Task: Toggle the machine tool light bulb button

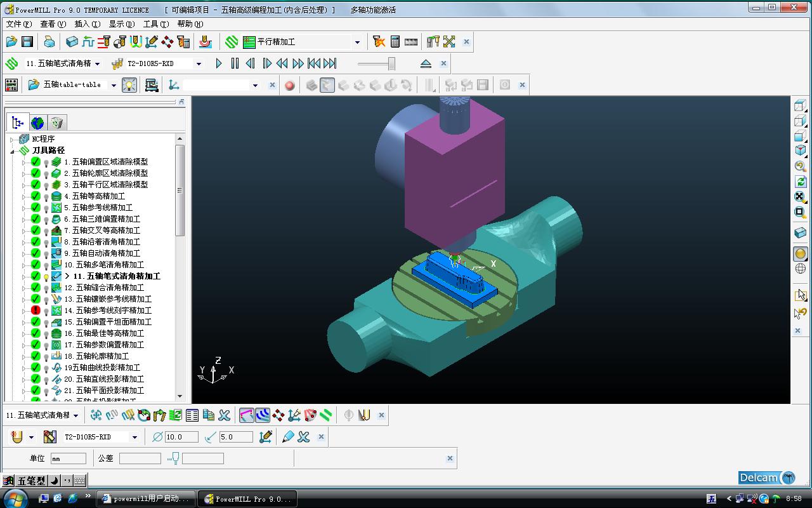Action: pos(129,85)
